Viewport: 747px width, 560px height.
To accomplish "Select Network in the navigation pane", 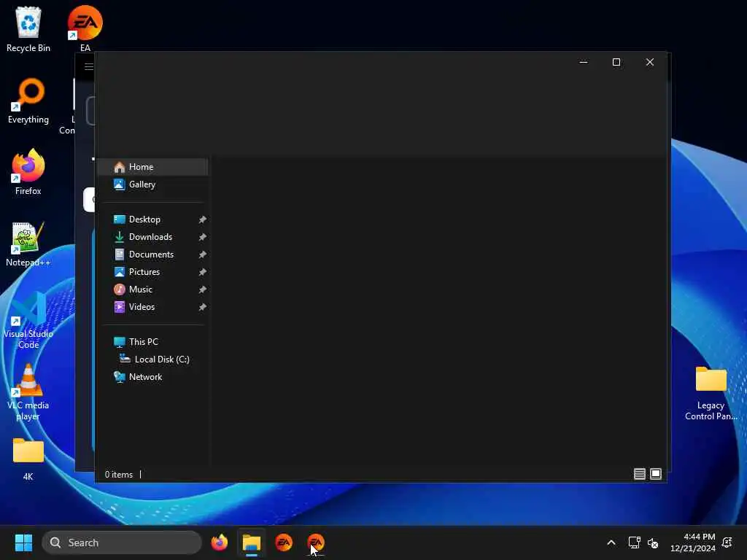I will pyautogui.click(x=152, y=377).
